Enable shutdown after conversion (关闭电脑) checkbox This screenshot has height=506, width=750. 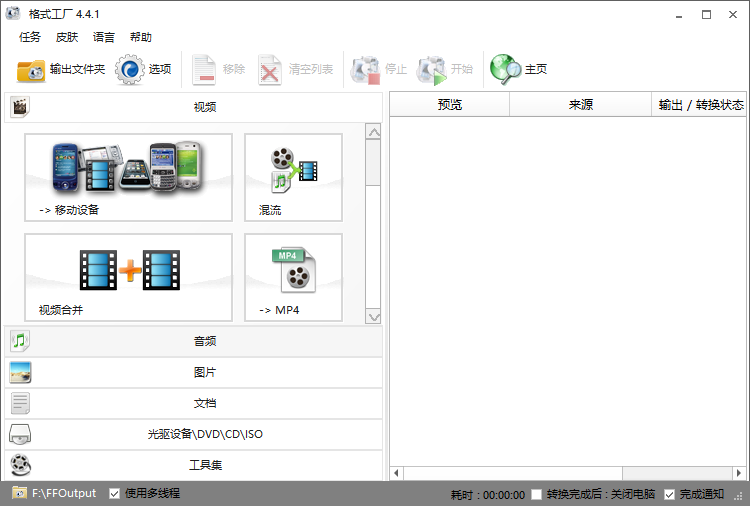click(537, 494)
